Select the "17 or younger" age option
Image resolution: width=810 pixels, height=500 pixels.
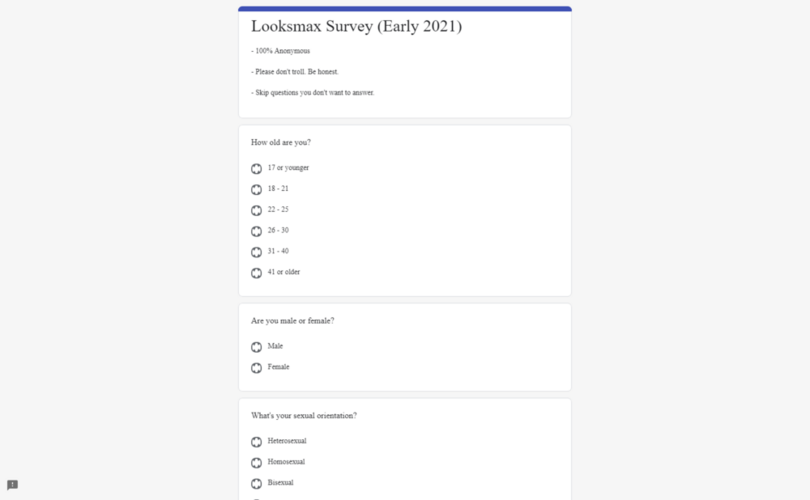coord(257,169)
